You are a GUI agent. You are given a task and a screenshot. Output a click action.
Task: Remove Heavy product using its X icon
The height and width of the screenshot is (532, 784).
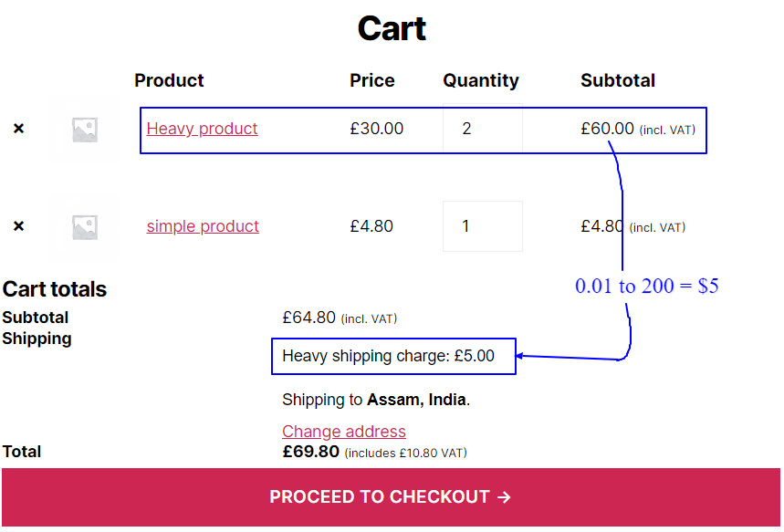pos(18,129)
